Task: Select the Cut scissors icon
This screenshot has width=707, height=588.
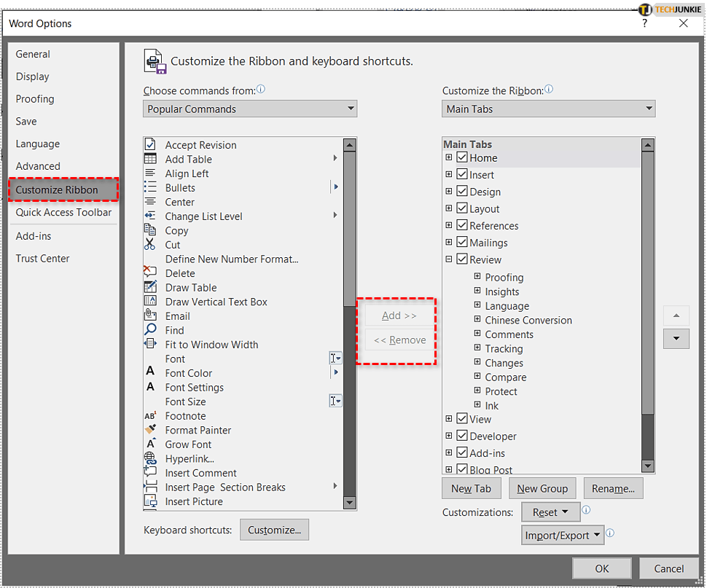Action: 151,245
